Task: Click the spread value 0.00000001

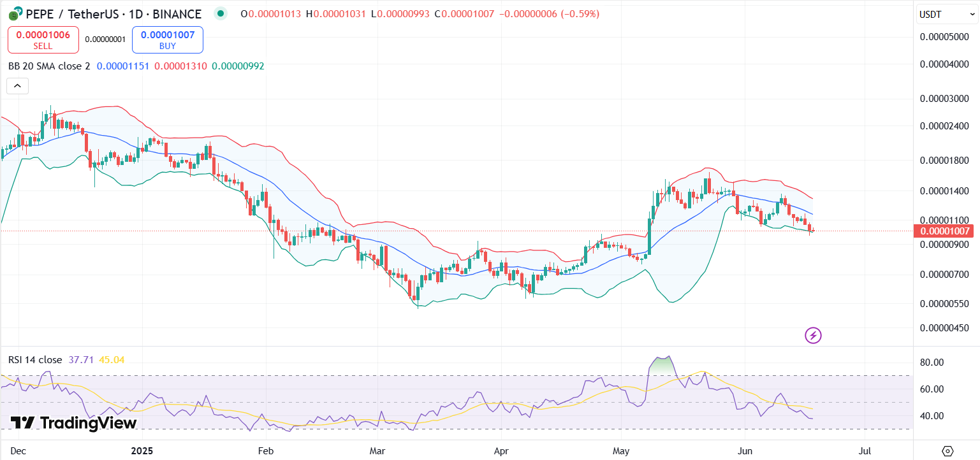Action: coord(105,40)
